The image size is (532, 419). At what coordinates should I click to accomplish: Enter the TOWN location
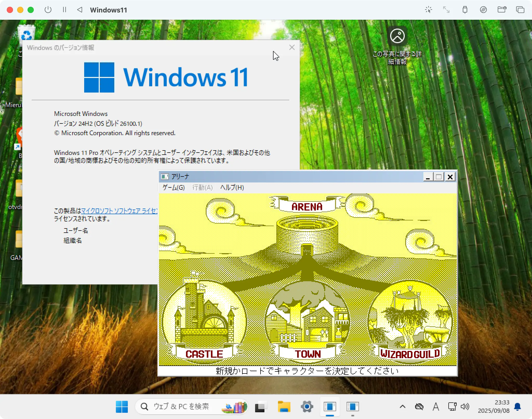307,322
